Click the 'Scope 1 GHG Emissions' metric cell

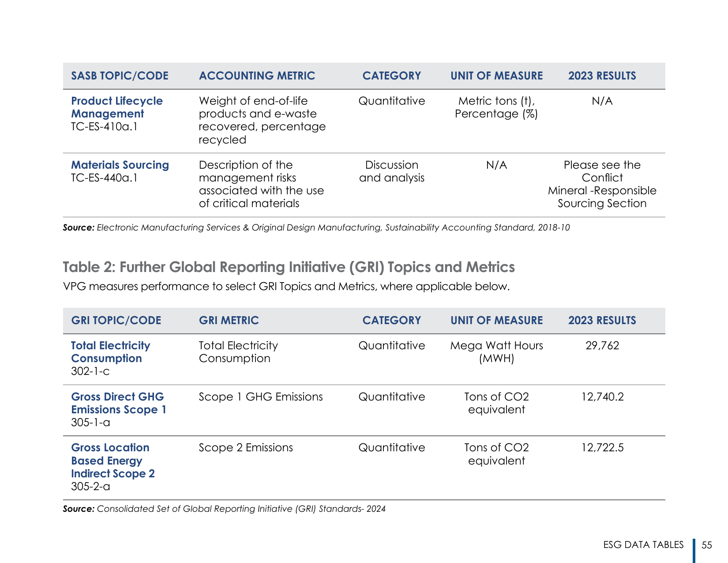click(261, 397)
